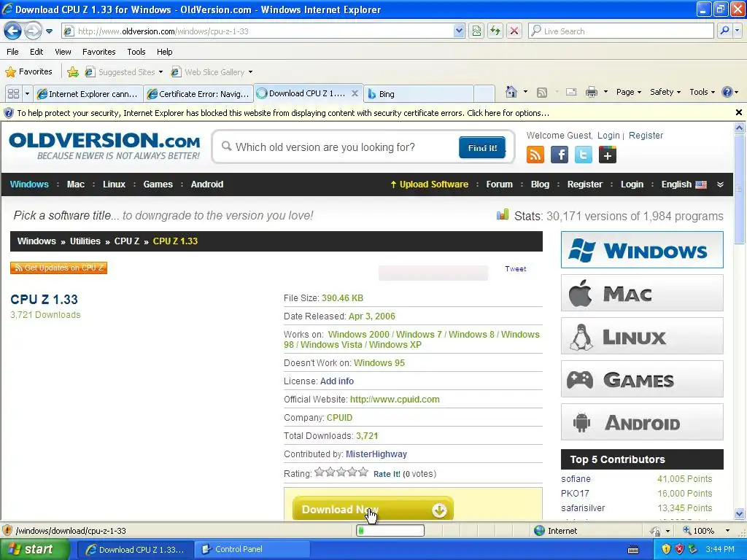Click the Print icon in command bar
The image size is (747, 560).
[x=591, y=92]
